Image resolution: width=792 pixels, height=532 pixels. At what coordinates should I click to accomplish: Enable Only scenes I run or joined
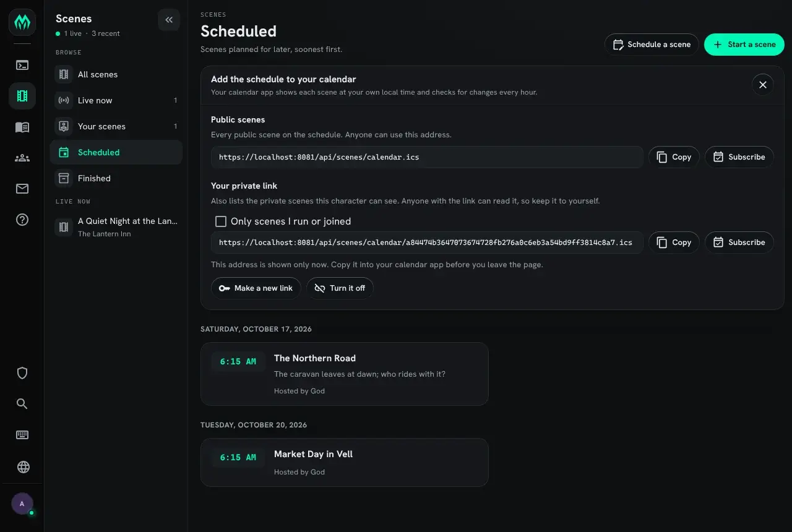[221, 221]
